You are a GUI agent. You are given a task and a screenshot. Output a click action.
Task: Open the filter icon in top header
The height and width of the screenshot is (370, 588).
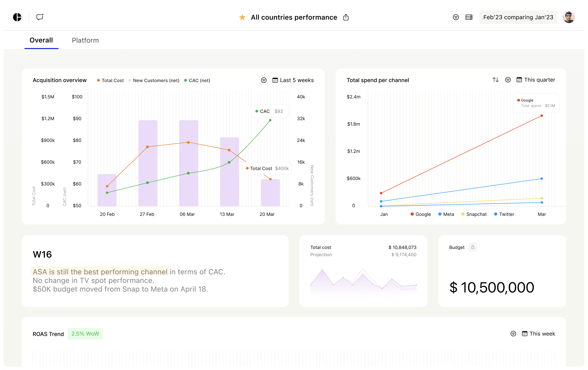click(x=456, y=17)
